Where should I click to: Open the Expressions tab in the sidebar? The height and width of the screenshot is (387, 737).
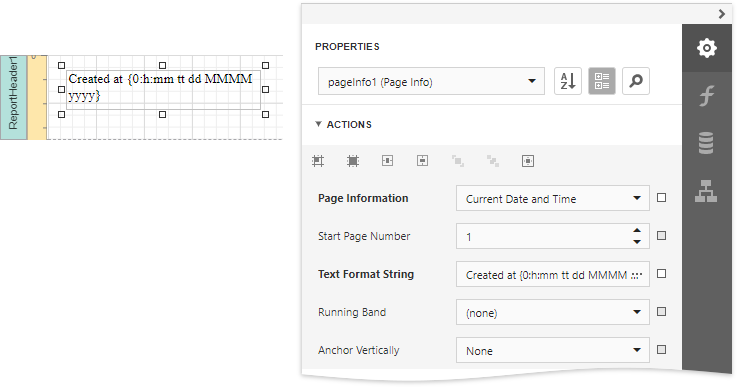pyautogui.click(x=706, y=95)
